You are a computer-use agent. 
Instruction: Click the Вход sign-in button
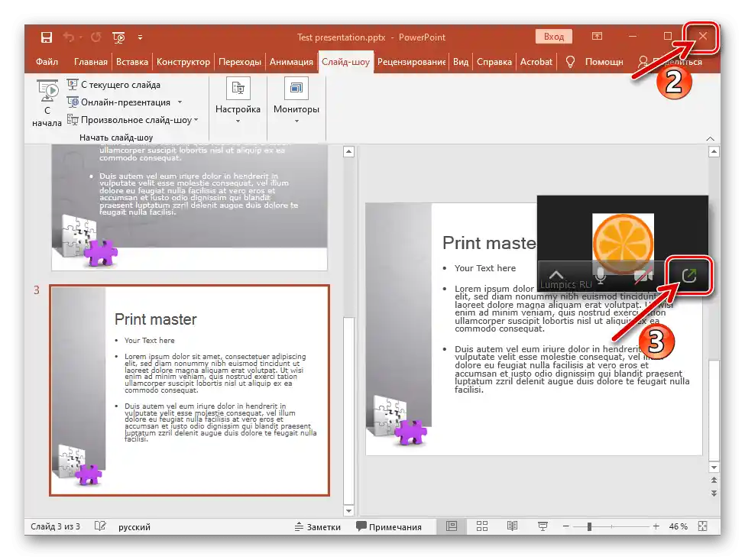pos(553,37)
